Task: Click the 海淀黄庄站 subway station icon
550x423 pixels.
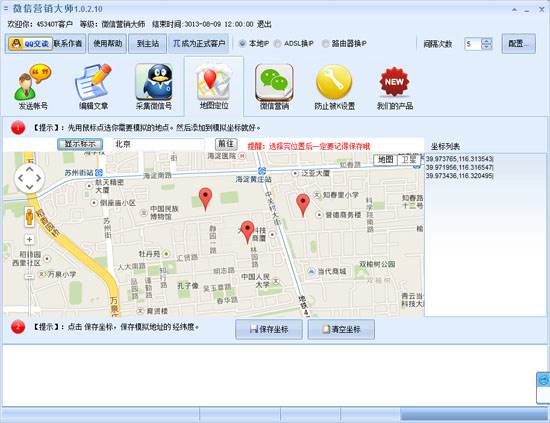Action: [x=262, y=171]
